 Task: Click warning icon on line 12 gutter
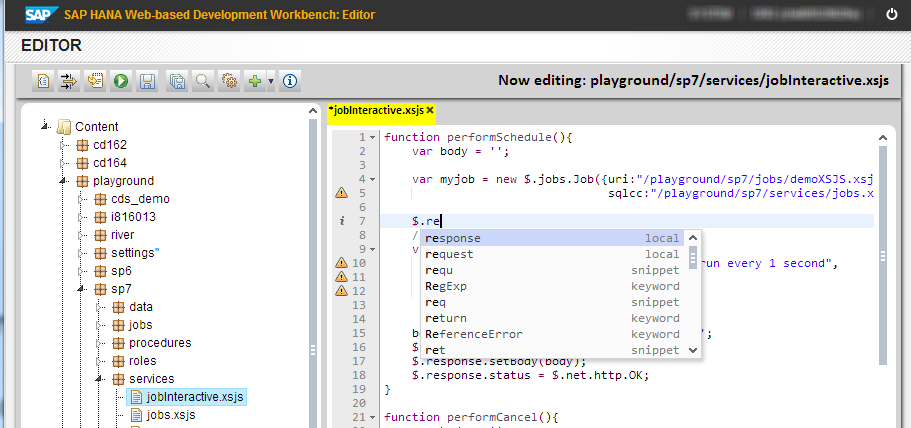(x=342, y=291)
